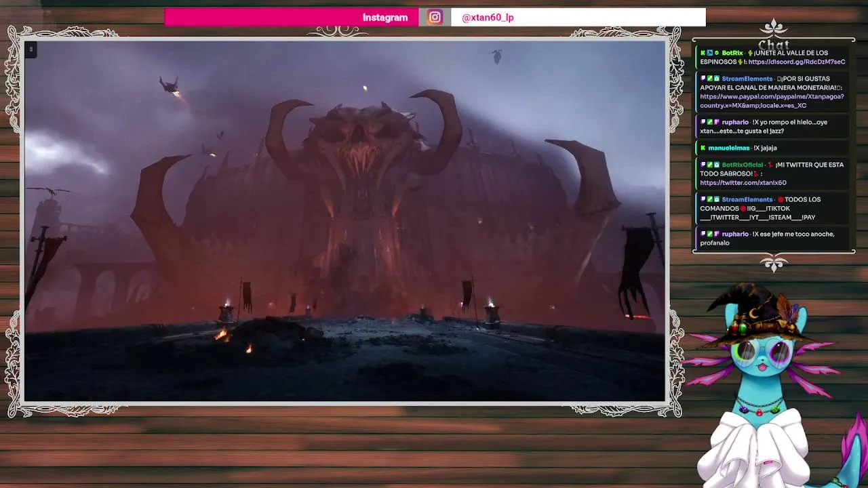Click the BotRix username in chat
This screenshot has height=488, width=868.
pos(732,53)
